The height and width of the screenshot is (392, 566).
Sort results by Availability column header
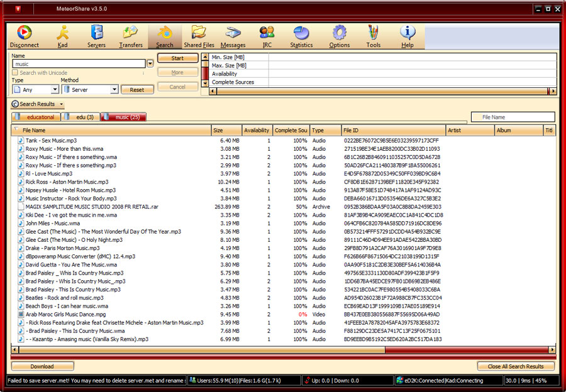[257, 130]
